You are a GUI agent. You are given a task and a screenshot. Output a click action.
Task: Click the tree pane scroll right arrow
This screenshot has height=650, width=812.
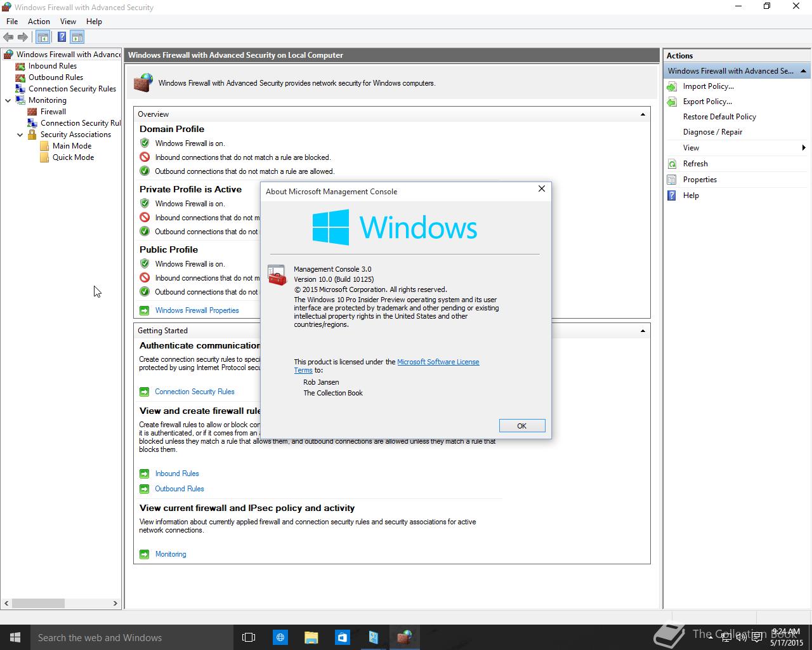115,603
